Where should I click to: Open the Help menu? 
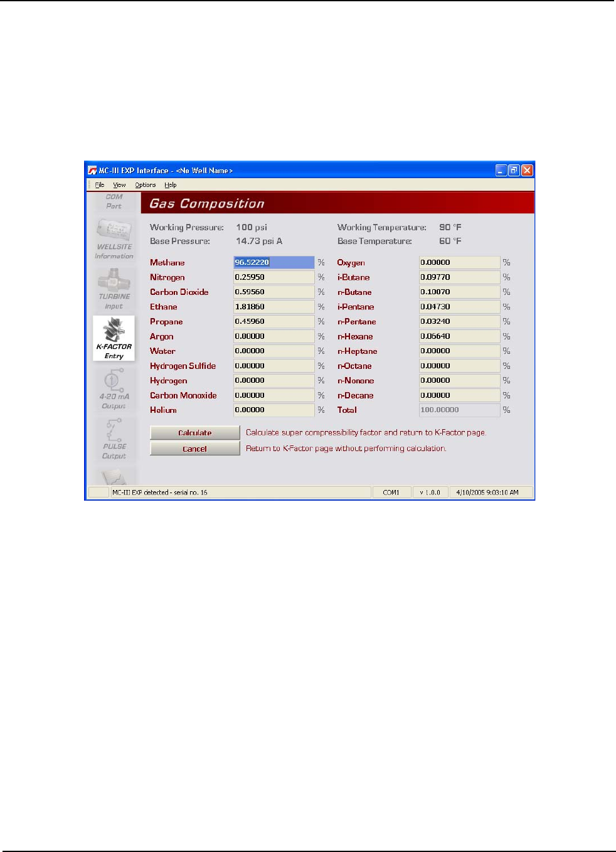tap(171, 185)
